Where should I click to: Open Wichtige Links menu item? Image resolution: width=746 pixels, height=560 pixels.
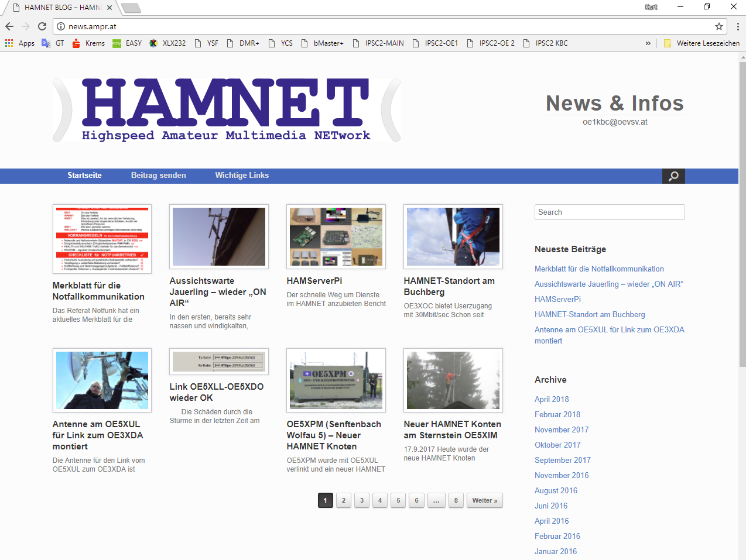pyautogui.click(x=242, y=176)
